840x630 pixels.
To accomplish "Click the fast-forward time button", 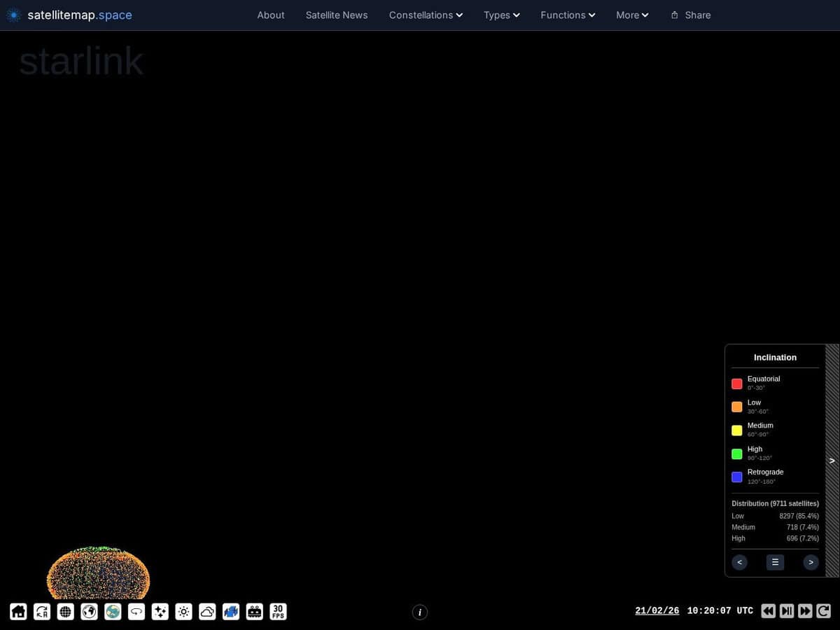I will pyautogui.click(x=805, y=611).
